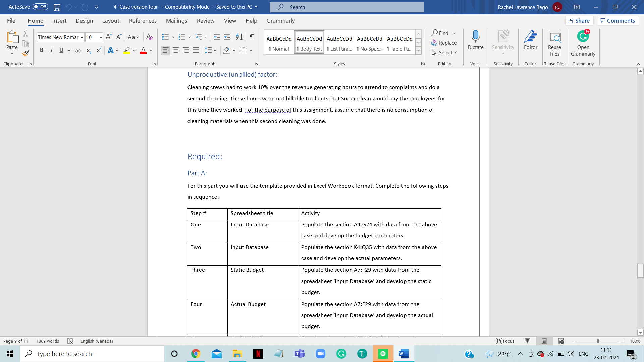644x362 pixels.
Task: Clear All Formatting on selected text
Action: pyautogui.click(x=149, y=37)
